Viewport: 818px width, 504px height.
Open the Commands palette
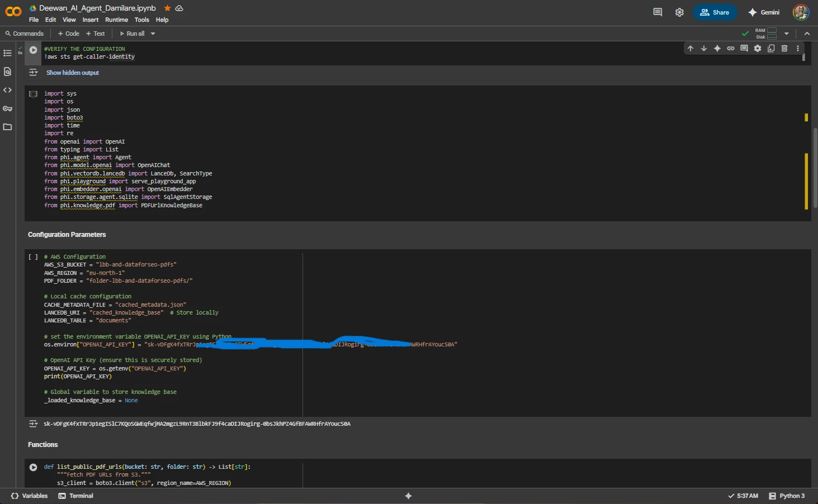click(x=24, y=34)
